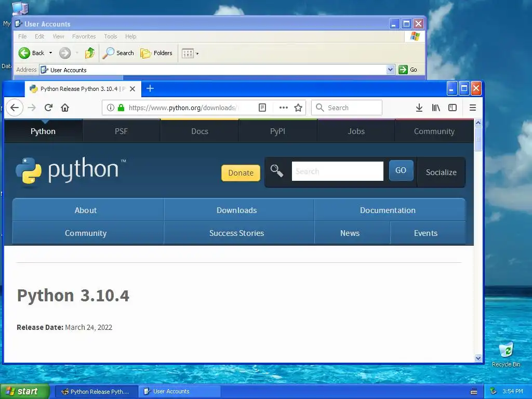Open Favorites menu in User Accounts
Screen dimensions: 532x399
(84, 36)
